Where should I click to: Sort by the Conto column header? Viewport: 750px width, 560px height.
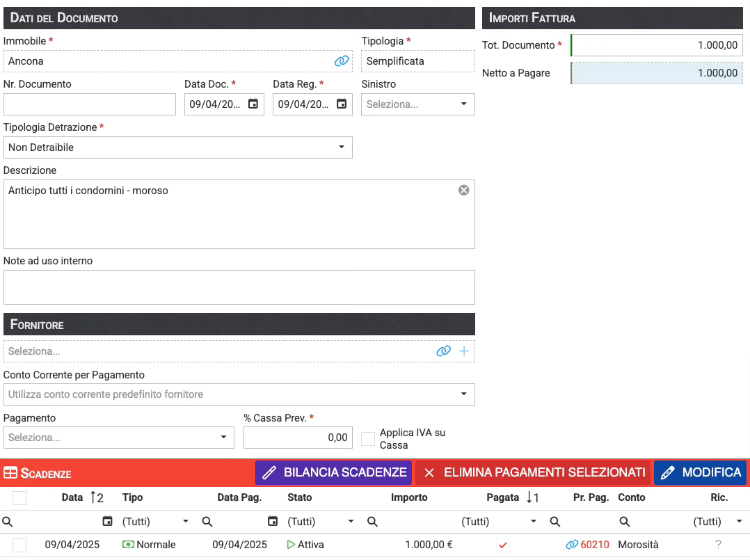point(632,497)
